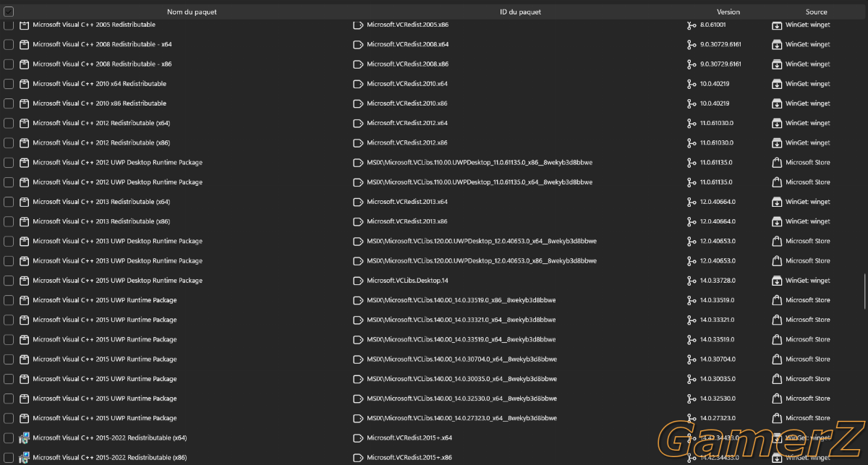
Task: Click the package icon for Visual C++ 2008 Redistributable - x64
Action: (x=24, y=44)
